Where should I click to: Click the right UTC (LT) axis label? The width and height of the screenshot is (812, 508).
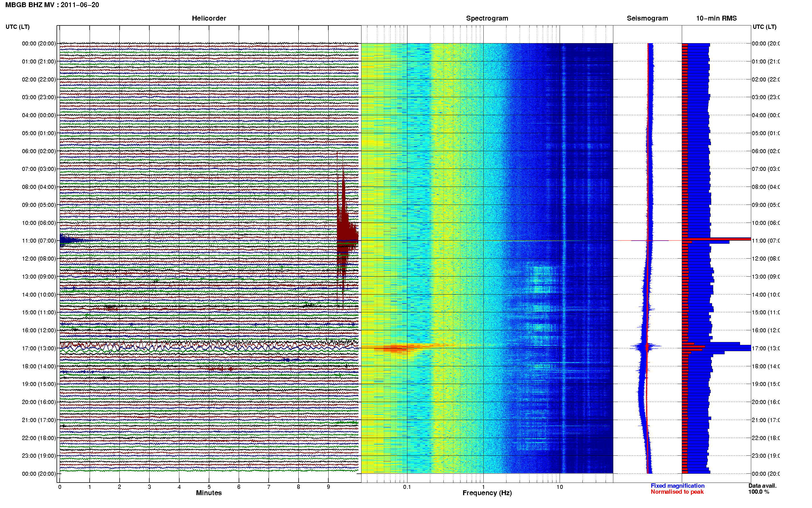[764, 27]
